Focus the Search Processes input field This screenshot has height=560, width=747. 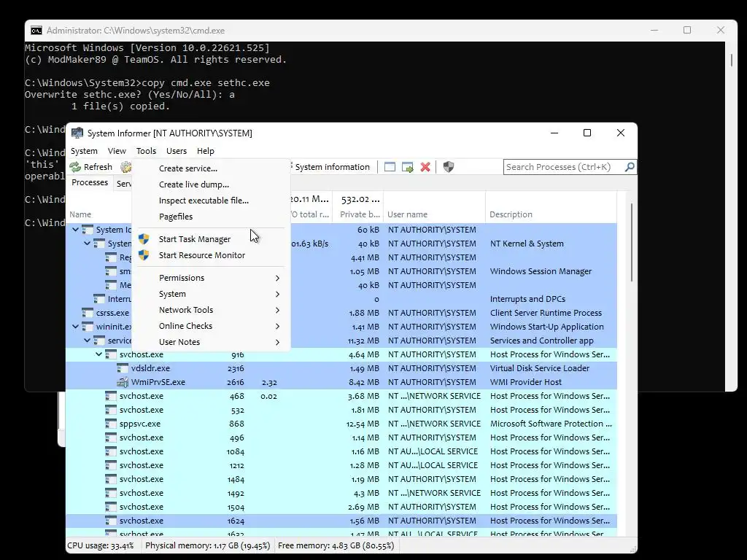tap(564, 167)
